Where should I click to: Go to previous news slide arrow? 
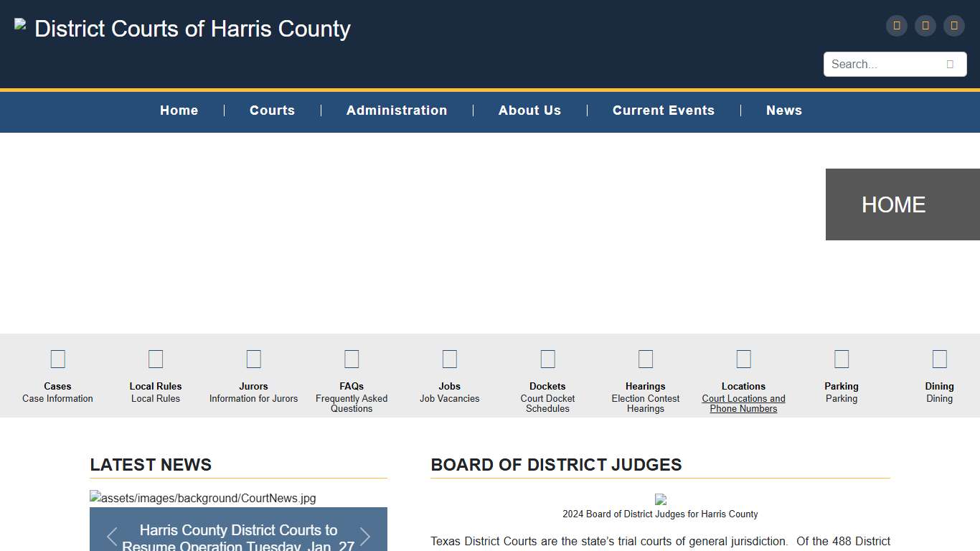click(x=112, y=537)
